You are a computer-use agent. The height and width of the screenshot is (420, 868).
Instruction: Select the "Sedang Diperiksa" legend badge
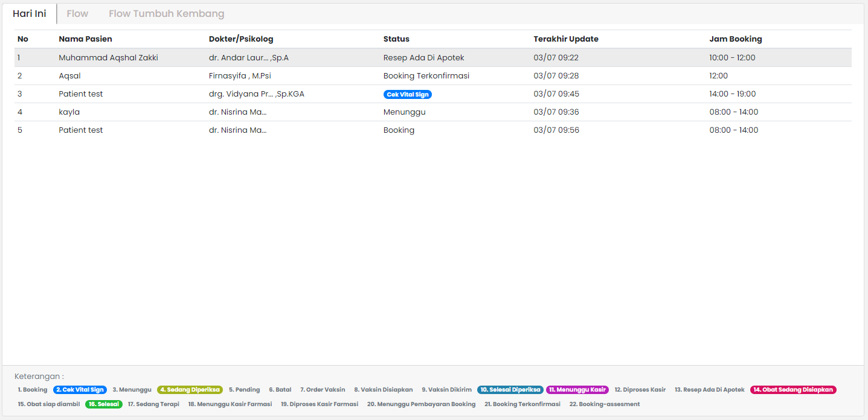190,389
